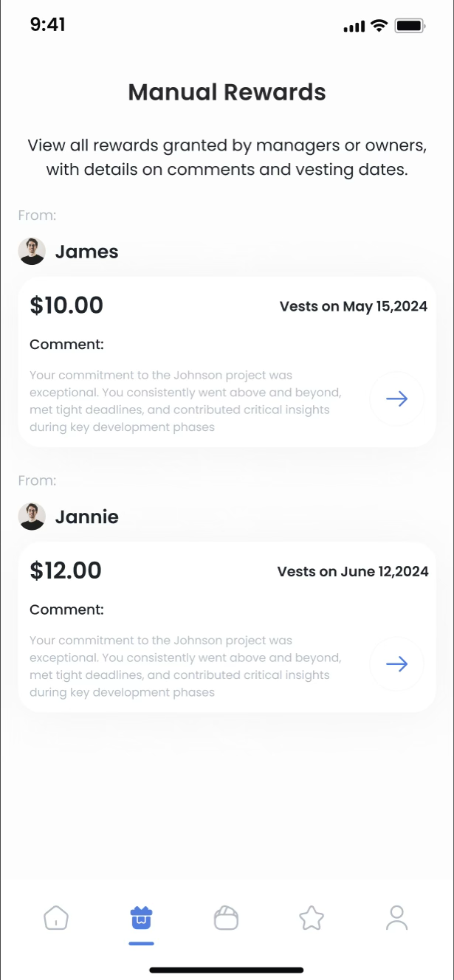Click the battery icon in status bar
454x980 pixels.
[410, 26]
